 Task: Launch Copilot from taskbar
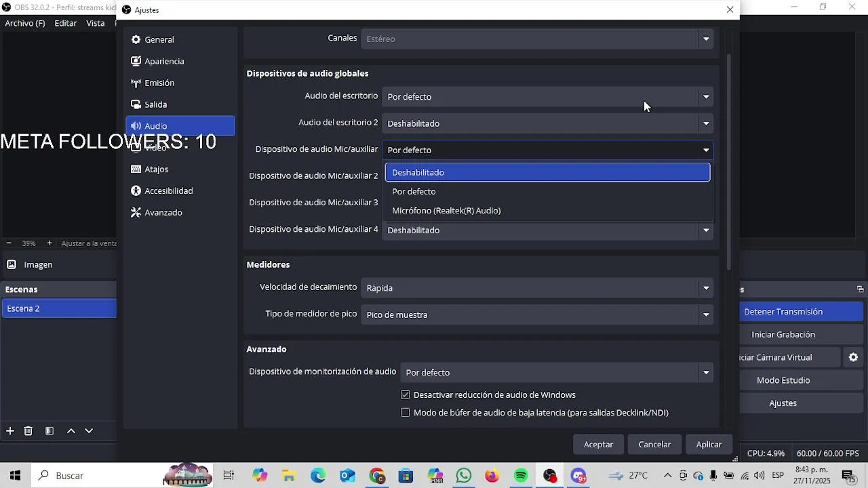pos(260,476)
